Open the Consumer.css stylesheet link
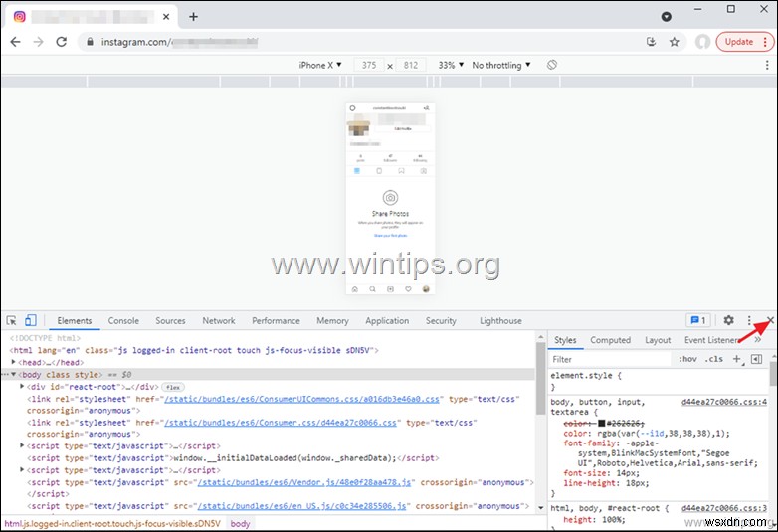 [x=281, y=423]
